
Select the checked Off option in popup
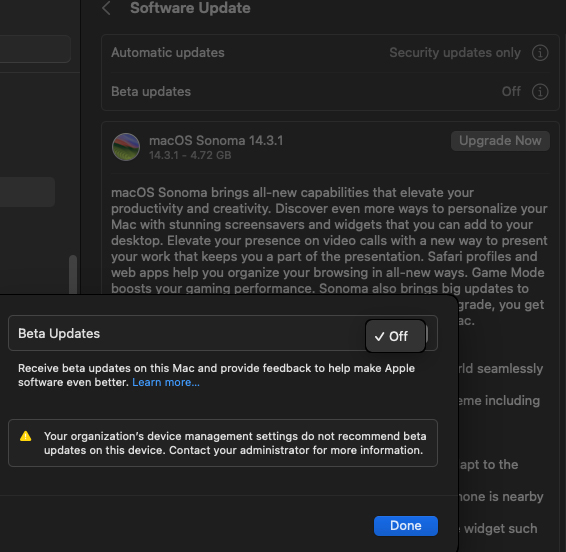point(395,336)
